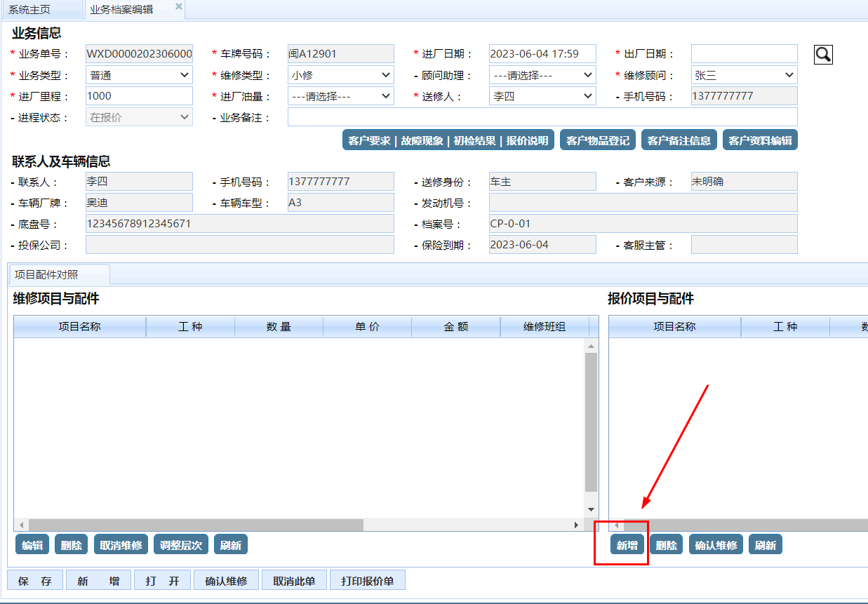Image resolution: width=868 pixels, height=604 pixels.
Task: Click the repair list scroll-right arrow
Action: pyautogui.click(x=577, y=525)
